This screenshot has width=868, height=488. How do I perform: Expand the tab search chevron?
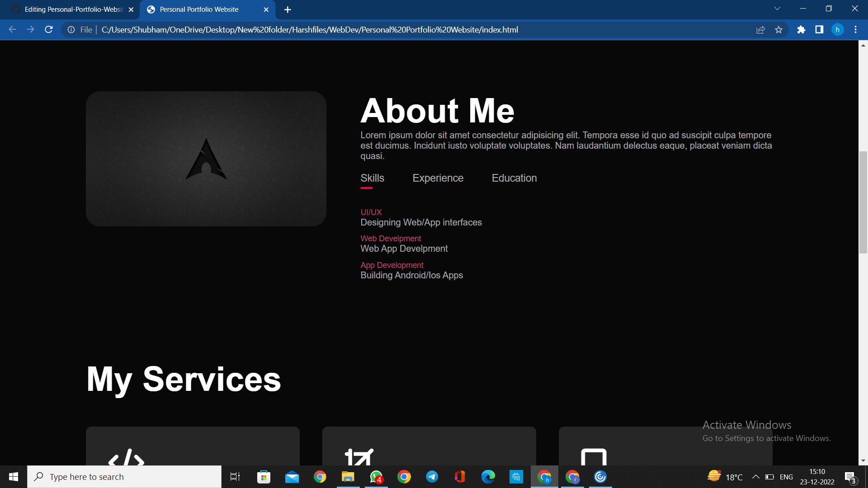[x=777, y=9]
